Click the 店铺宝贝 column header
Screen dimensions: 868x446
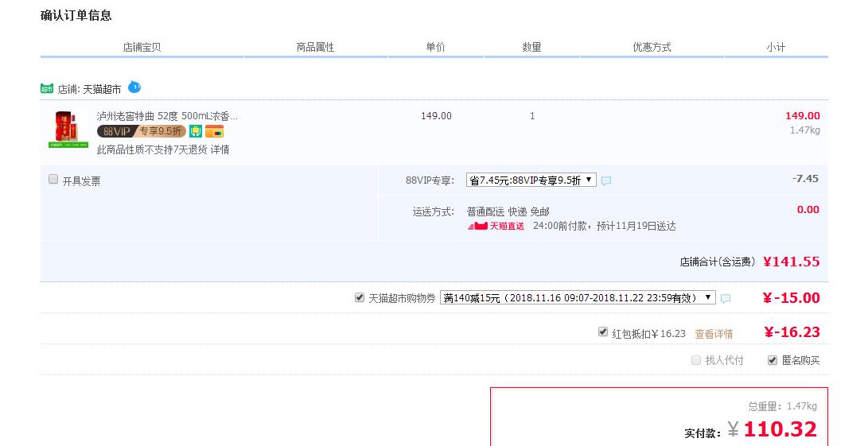click(142, 47)
